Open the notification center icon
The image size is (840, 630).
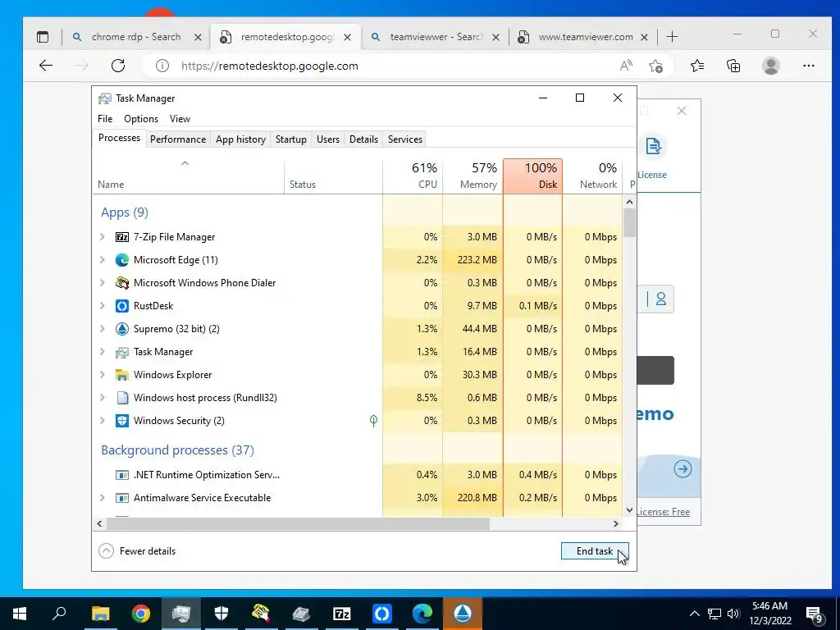click(x=815, y=614)
